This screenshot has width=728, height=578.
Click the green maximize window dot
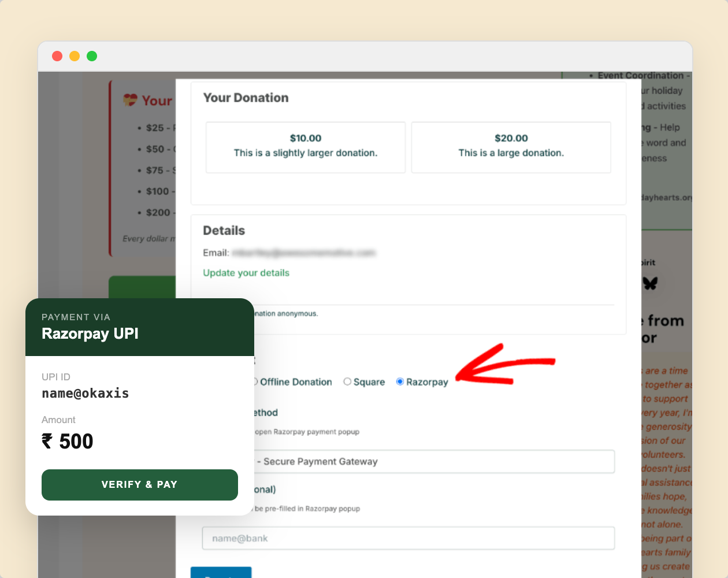[x=92, y=56]
